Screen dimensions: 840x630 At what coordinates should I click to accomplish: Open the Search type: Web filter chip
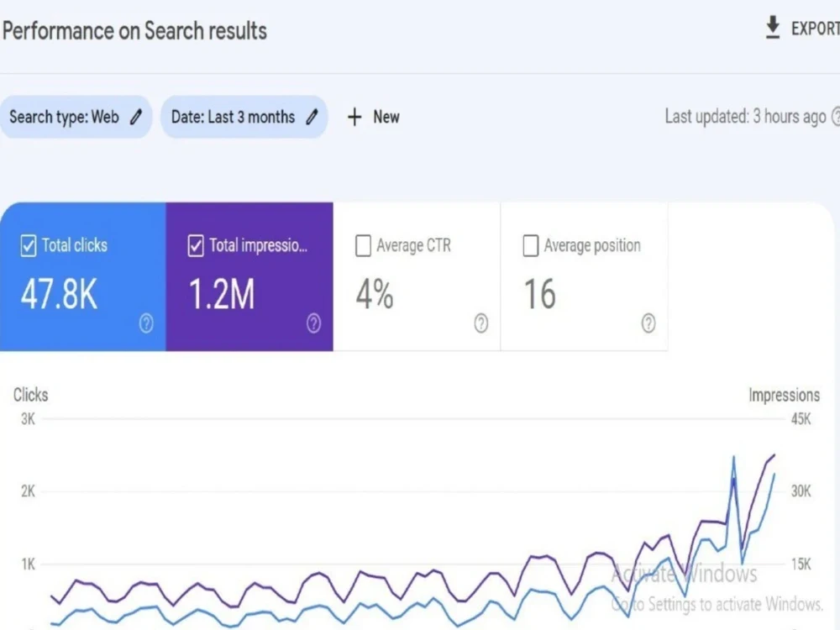click(76, 117)
